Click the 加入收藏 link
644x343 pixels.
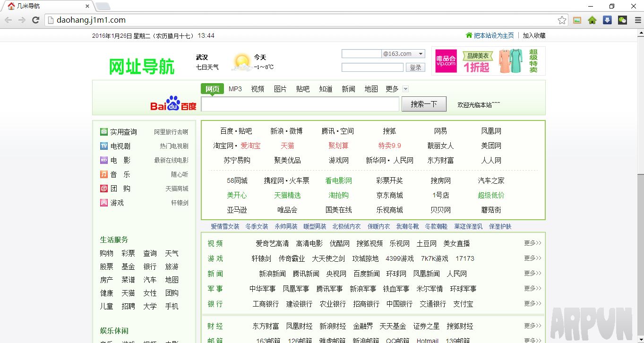tap(534, 35)
